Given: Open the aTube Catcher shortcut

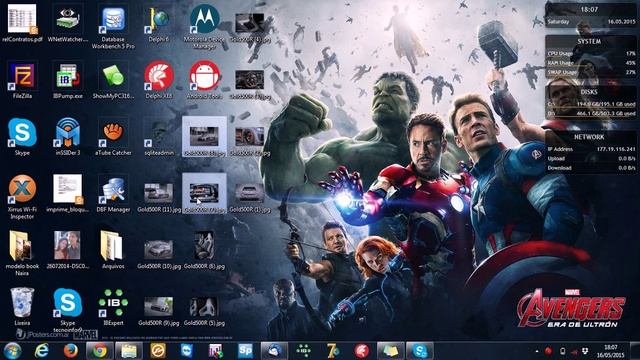Looking at the screenshot, I should (x=113, y=137).
